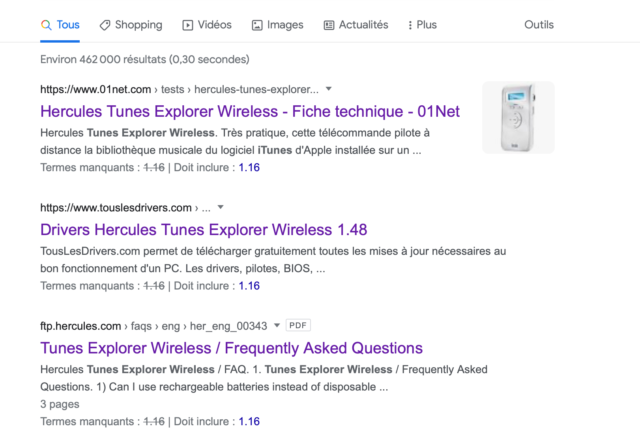The image size is (640, 441).
Task: Expand the 01net.com result dropdown arrow
Action: pyautogui.click(x=329, y=89)
